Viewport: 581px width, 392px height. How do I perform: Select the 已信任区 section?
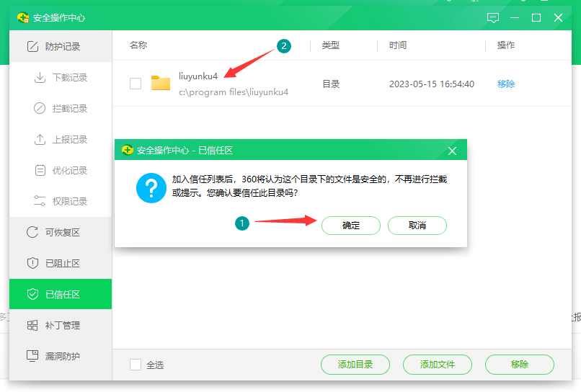point(61,294)
